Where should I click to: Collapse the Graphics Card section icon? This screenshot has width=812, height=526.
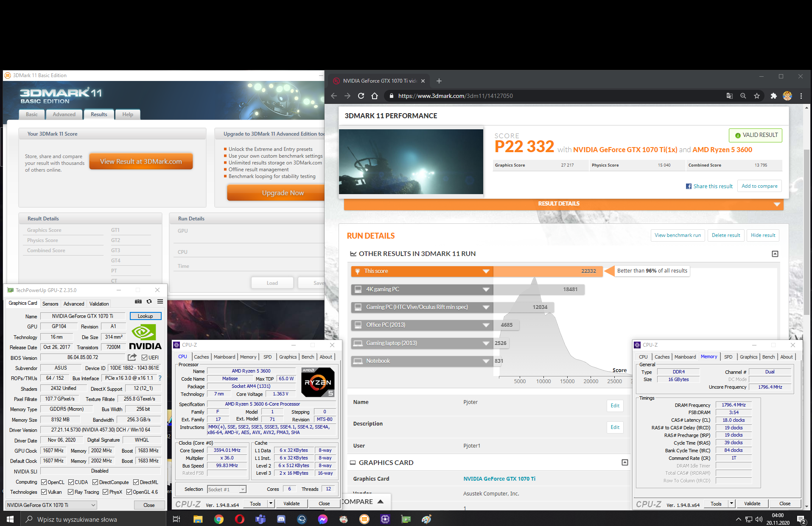pos(625,462)
